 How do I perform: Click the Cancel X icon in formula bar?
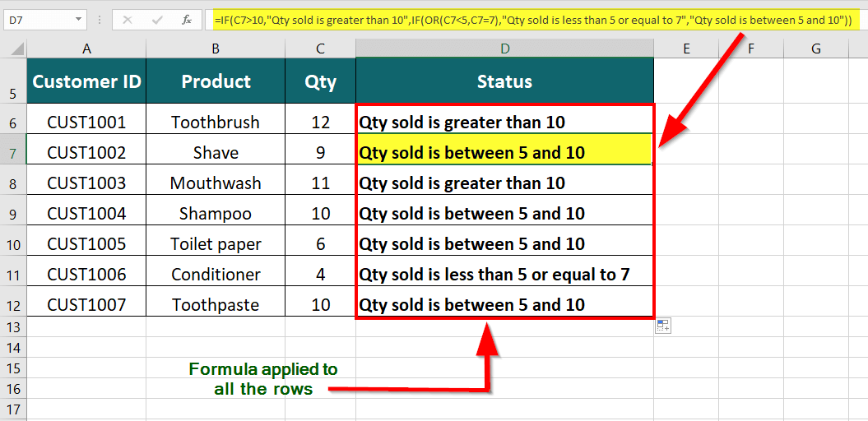128,21
